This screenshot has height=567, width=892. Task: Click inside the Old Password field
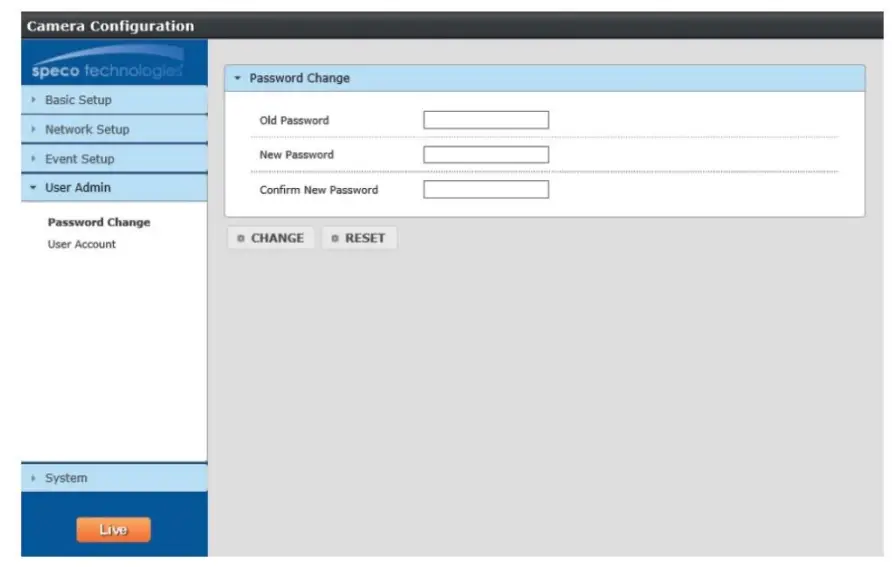(486, 120)
